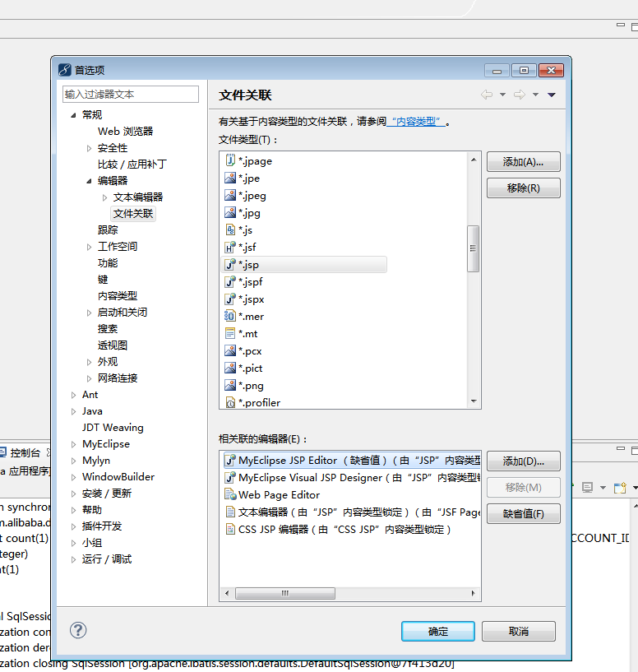Select the 比较 / 应用补丁 tree item

[132, 165]
